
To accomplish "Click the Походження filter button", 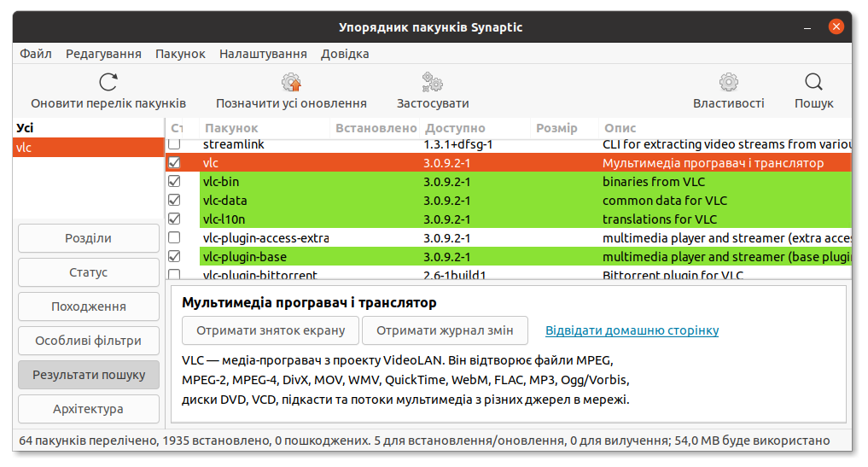I will [x=89, y=306].
